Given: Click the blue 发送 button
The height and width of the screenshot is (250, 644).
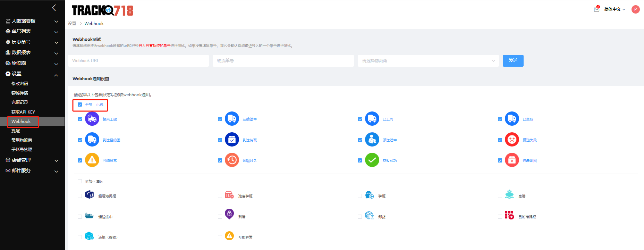Looking at the screenshot, I should tap(513, 61).
